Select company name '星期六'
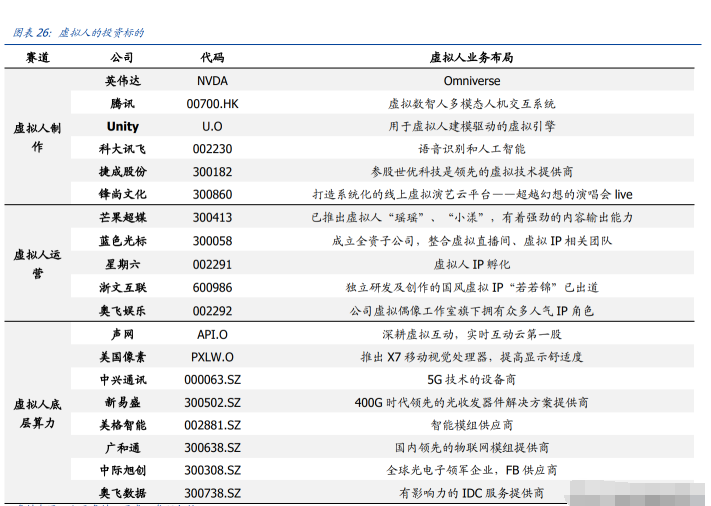Image resolution: width=711 pixels, height=506 pixels. (x=122, y=264)
